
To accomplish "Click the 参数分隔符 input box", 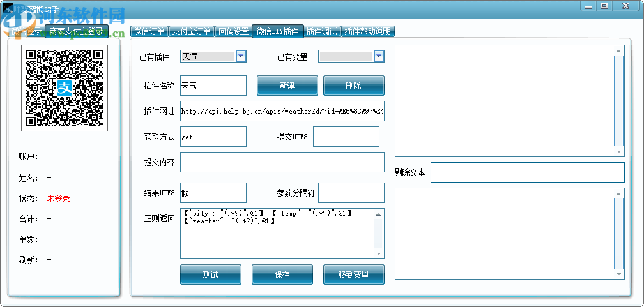I will [351, 193].
